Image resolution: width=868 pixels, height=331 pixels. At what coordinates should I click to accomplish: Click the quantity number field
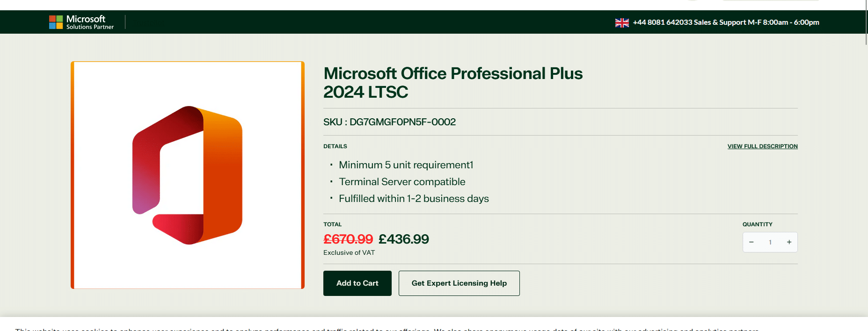[770, 242]
